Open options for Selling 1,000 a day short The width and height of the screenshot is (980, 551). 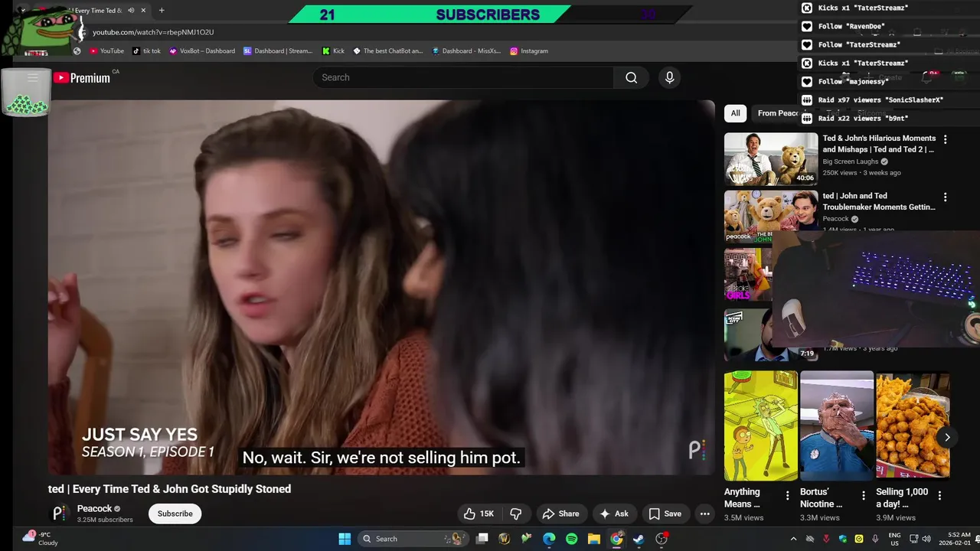(939, 495)
